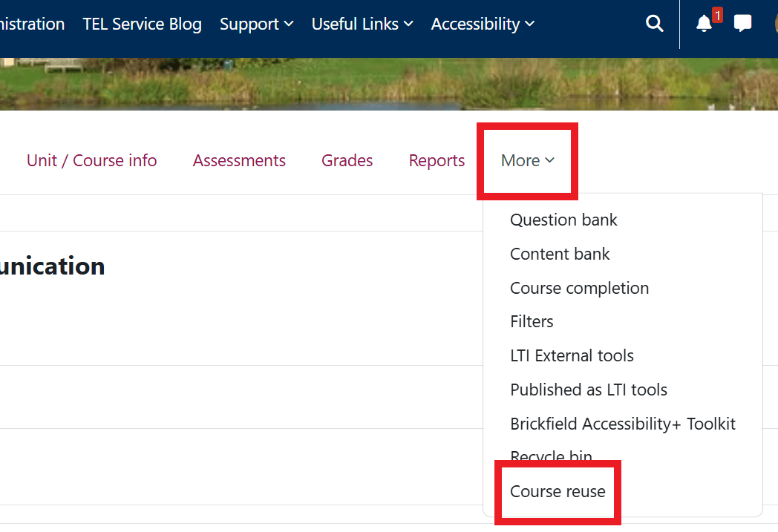Open the Accessibility dropdown menu

pyautogui.click(x=483, y=24)
